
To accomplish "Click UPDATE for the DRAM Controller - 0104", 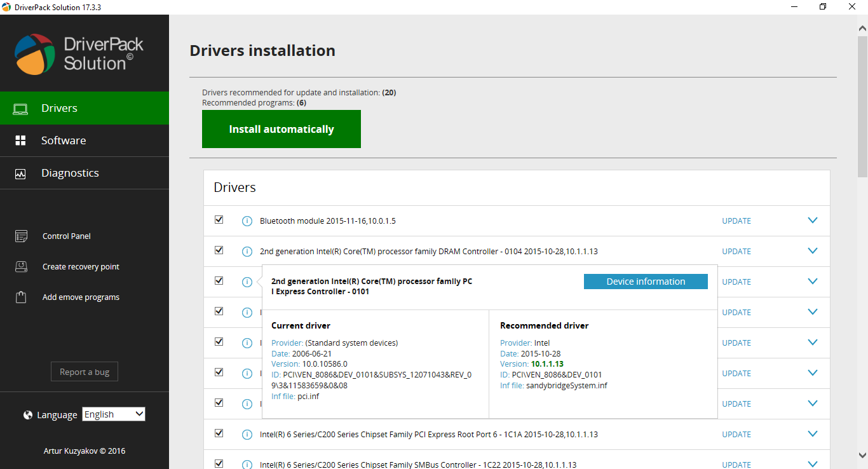I will tap(736, 252).
